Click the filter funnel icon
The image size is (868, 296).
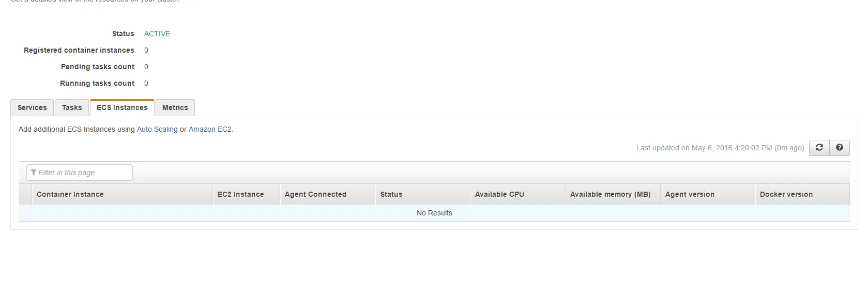click(x=34, y=173)
